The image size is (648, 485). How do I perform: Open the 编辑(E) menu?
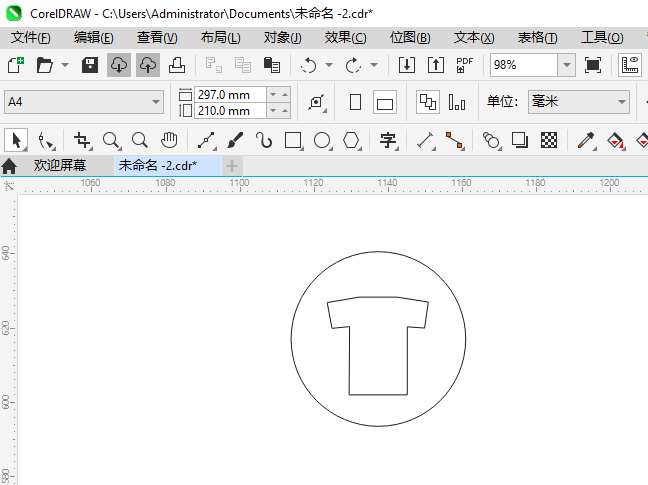93,38
